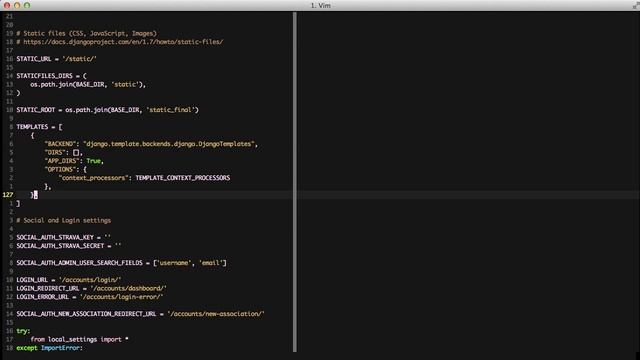Screen dimensions: 640x360
Task: Click the "DIRS" key
Action: (55, 152)
